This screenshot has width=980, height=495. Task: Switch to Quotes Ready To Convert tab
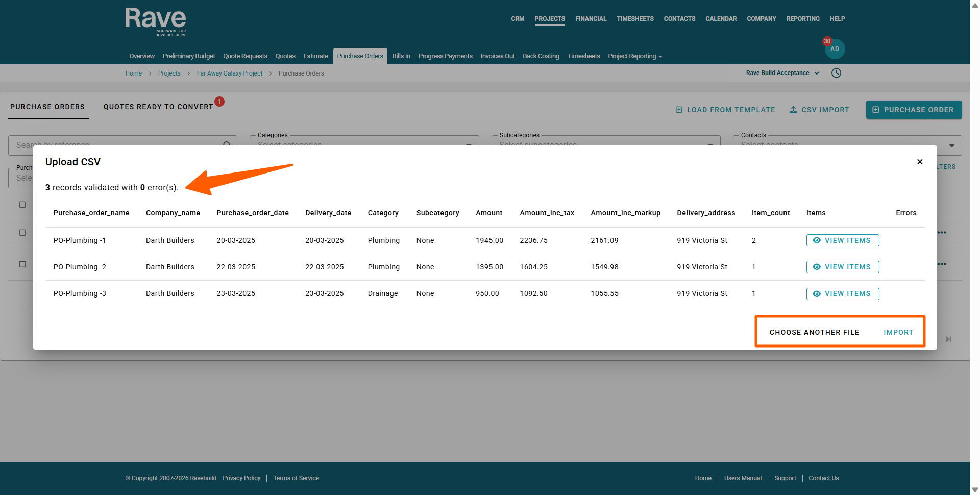point(158,107)
